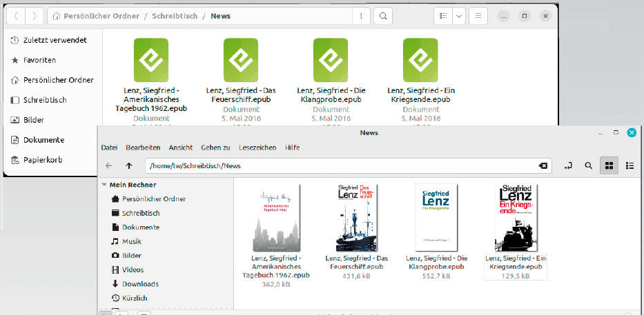
Task: Click Nemo file size '362,0 kB'
Action: [276, 284]
